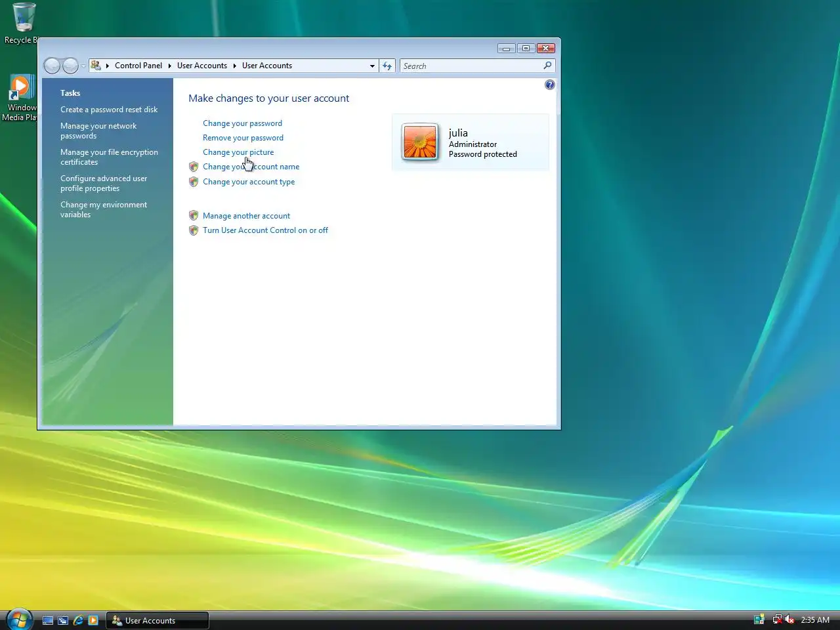Open Change your account type link

[249, 182]
